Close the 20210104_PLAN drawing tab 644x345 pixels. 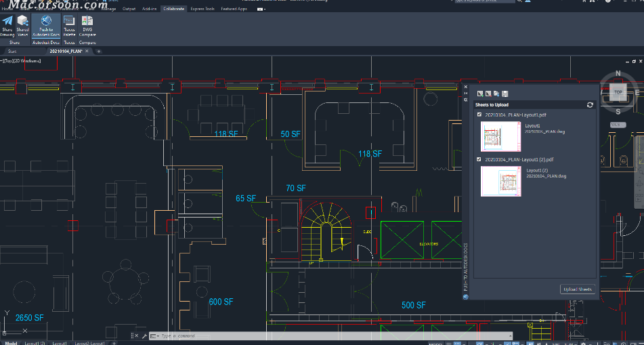coord(87,51)
